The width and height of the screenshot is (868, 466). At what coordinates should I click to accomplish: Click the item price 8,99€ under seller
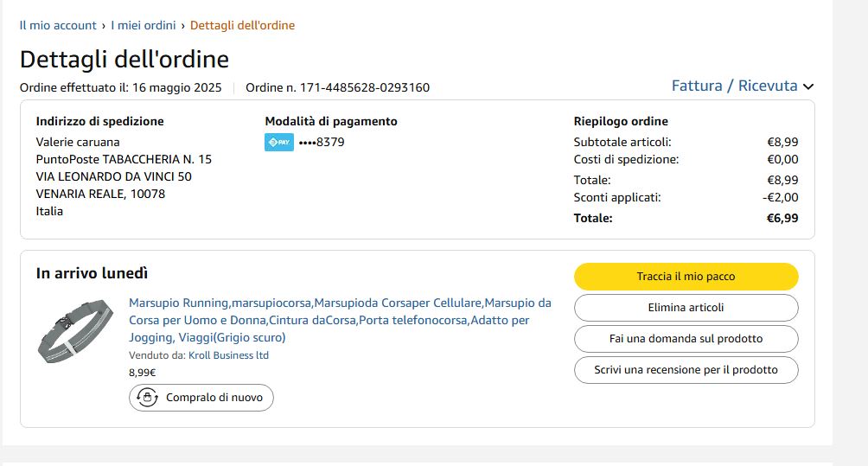(143, 373)
